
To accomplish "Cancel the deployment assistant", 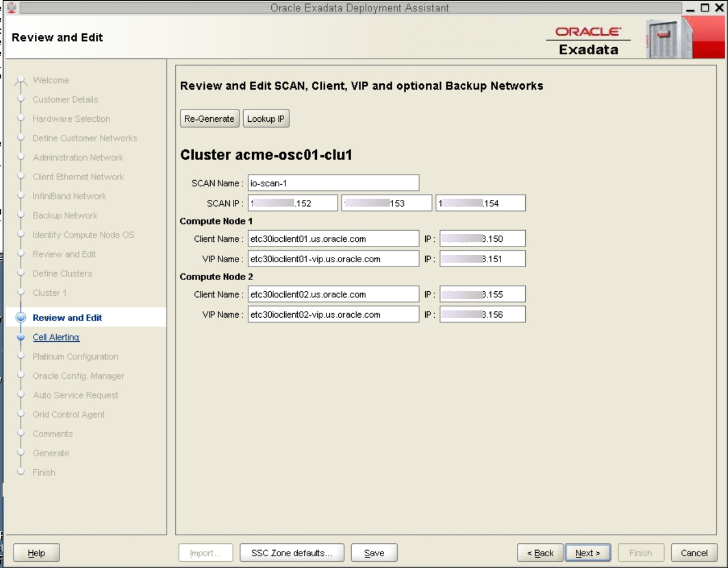I will click(x=694, y=553).
